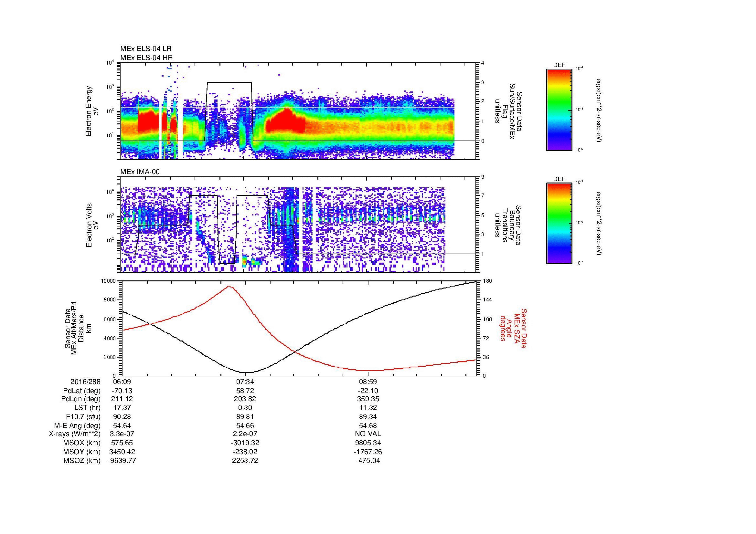Click the 'X-rays (W/m**2)' row label
This screenshot has width=756, height=534.
74,434
